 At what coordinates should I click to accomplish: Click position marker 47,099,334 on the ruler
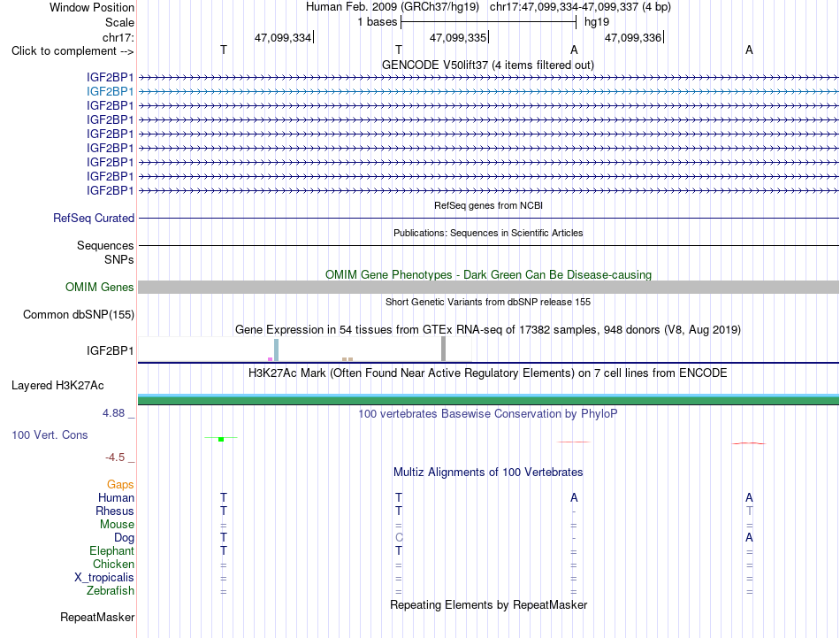[283, 37]
